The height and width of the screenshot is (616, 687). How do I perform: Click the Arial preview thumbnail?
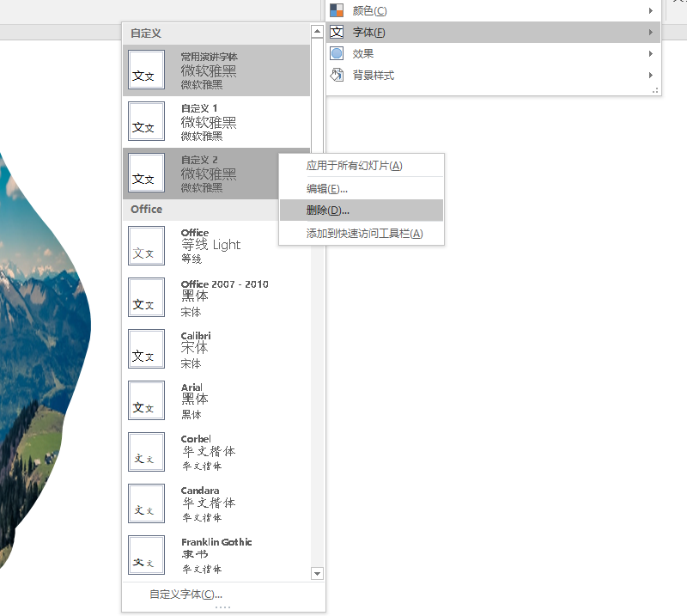tap(146, 400)
